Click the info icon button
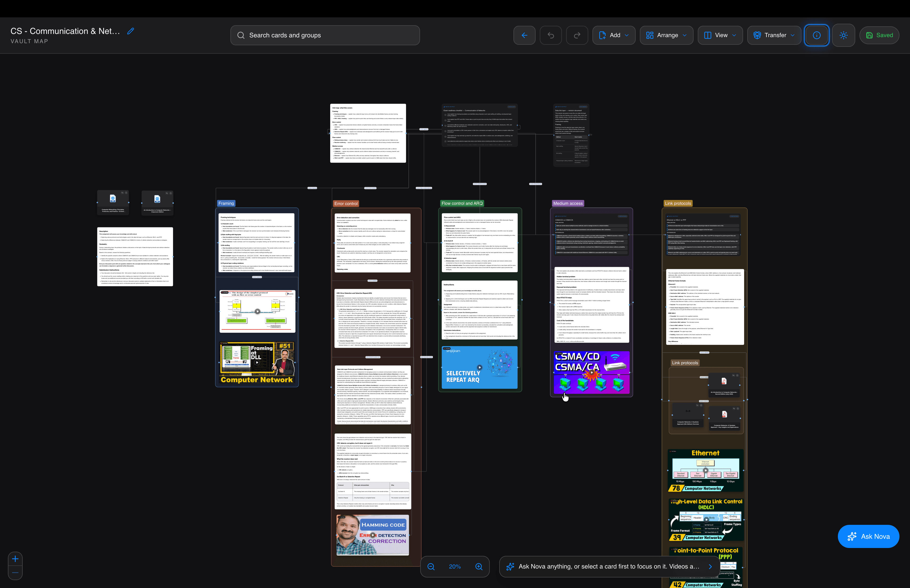 [x=817, y=35]
